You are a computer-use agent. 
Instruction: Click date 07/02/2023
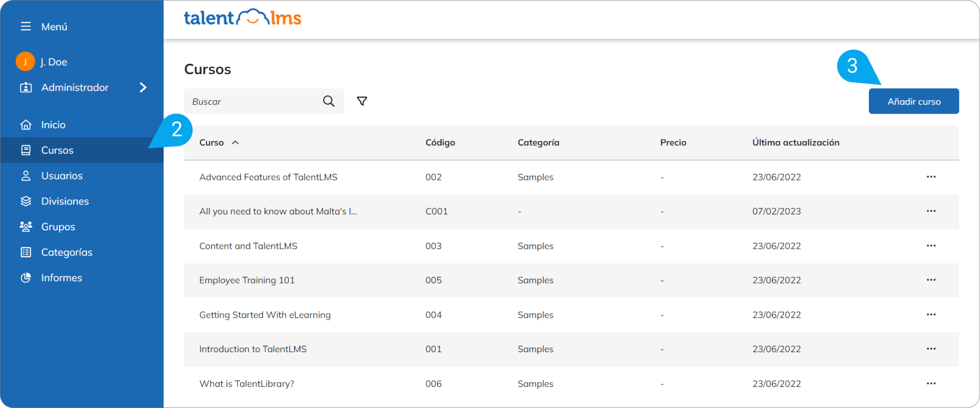click(777, 212)
